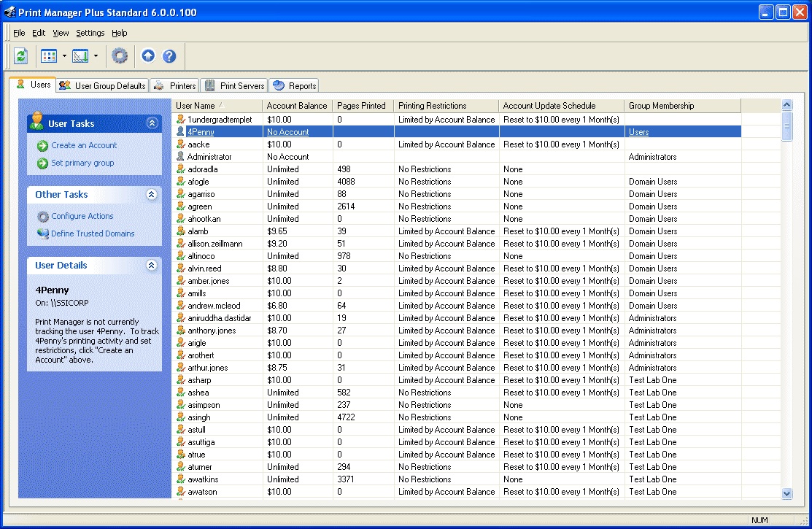Click the blue up-arrow toolbar icon
Image resolution: width=812 pixels, height=529 pixels.
pos(148,56)
